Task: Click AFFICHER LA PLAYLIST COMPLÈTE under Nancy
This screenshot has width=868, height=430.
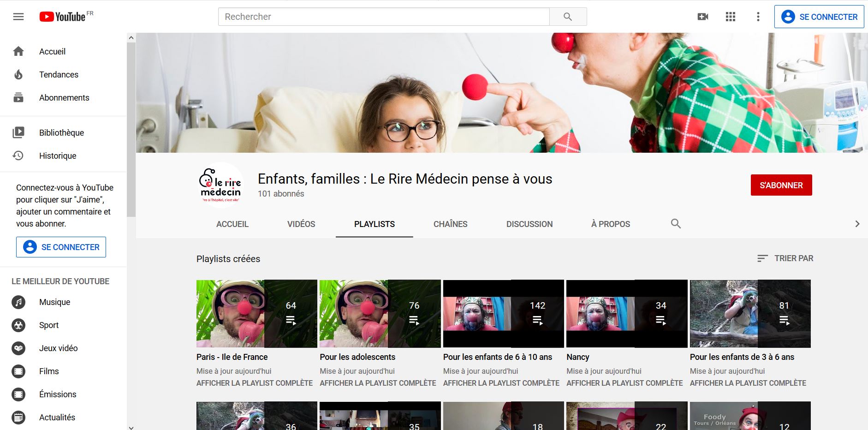Action: coord(624,383)
